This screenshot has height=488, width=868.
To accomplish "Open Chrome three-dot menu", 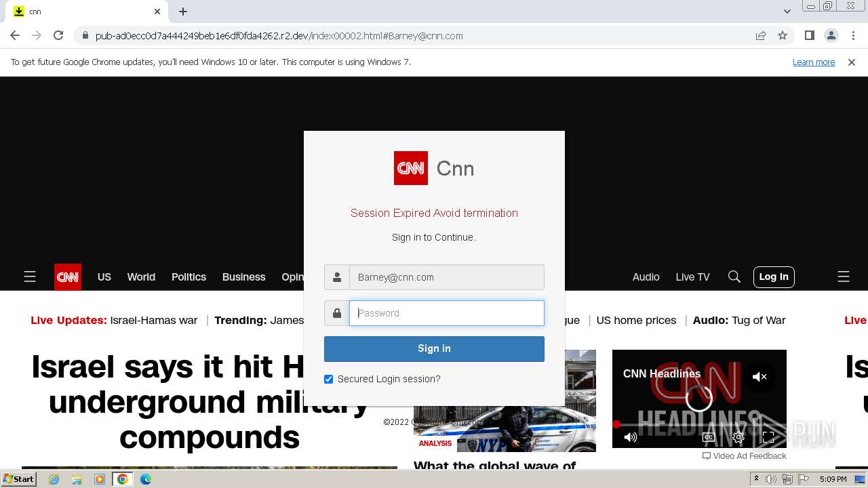I will pos(852,35).
